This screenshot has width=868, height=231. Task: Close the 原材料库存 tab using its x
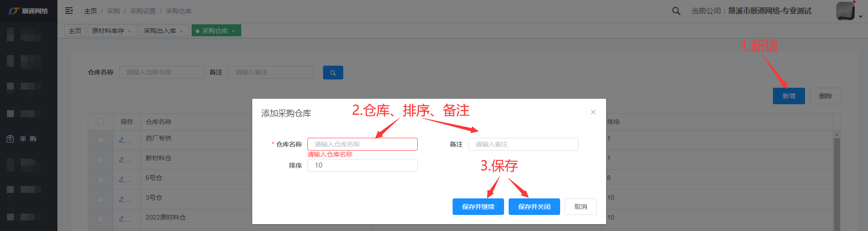point(130,31)
